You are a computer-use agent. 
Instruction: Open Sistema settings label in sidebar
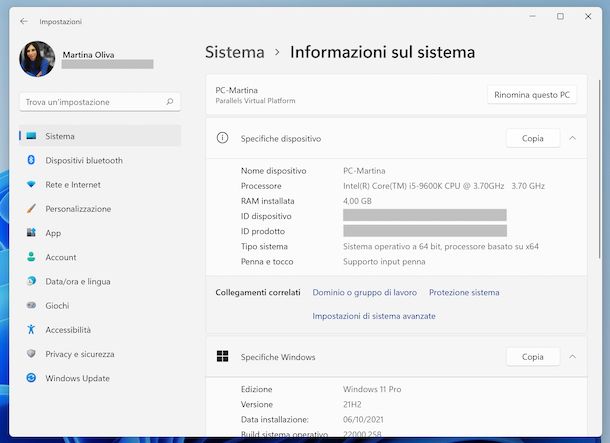pyautogui.click(x=60, y=136)
